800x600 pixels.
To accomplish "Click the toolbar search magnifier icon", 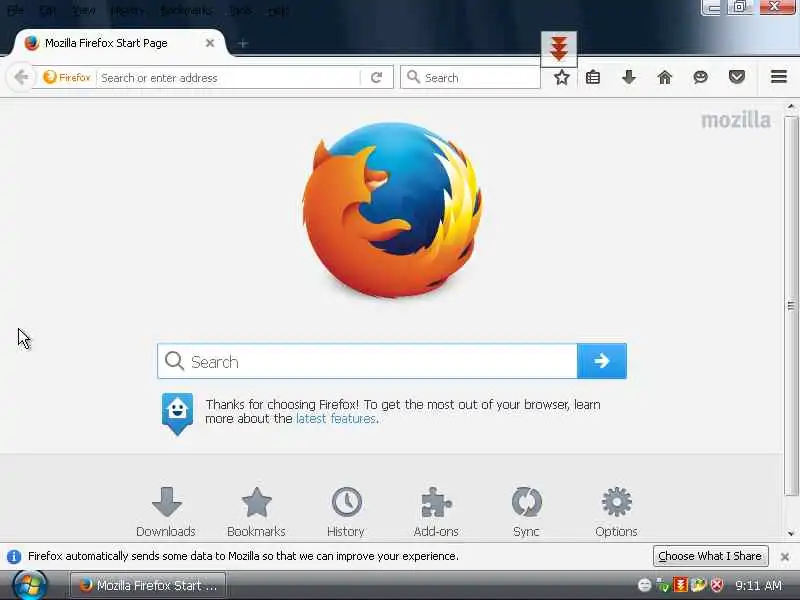I will pyautogui.click(x=413, y=78).
